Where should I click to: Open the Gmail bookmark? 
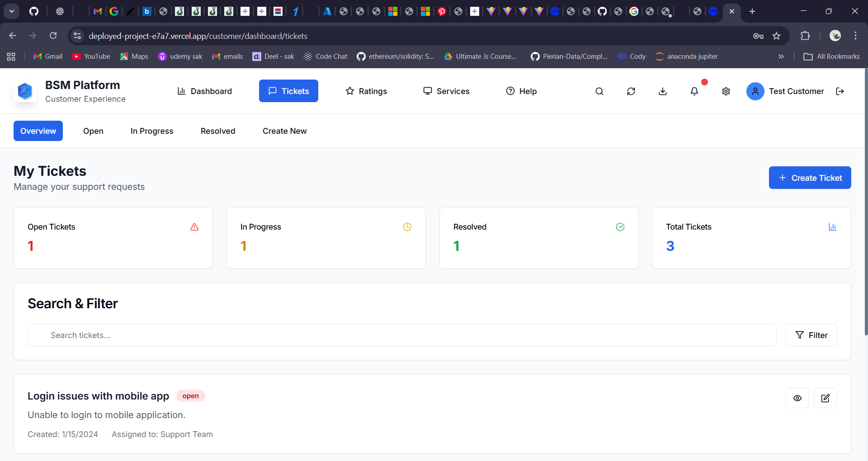pos(48,56)
